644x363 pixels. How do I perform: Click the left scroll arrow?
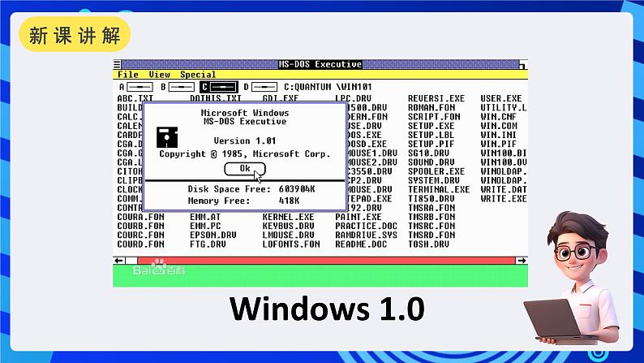tap(119, 261)
